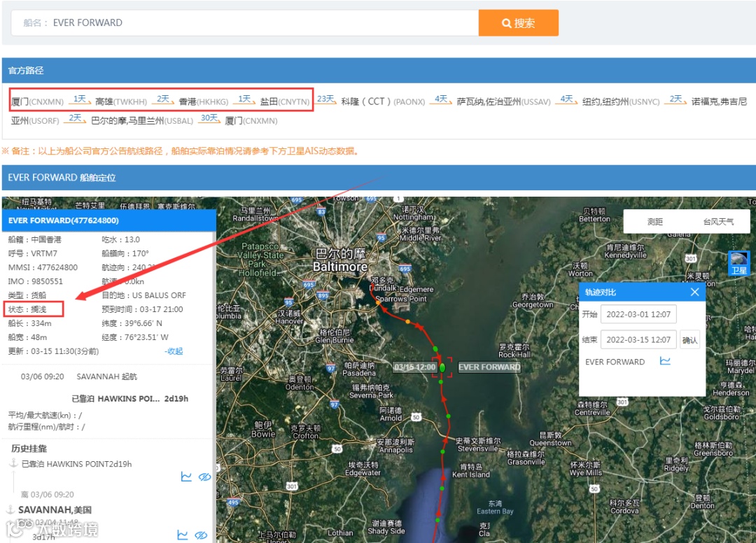Click the 预到时间:03-17 21:00 ETA text

[142, 309]
